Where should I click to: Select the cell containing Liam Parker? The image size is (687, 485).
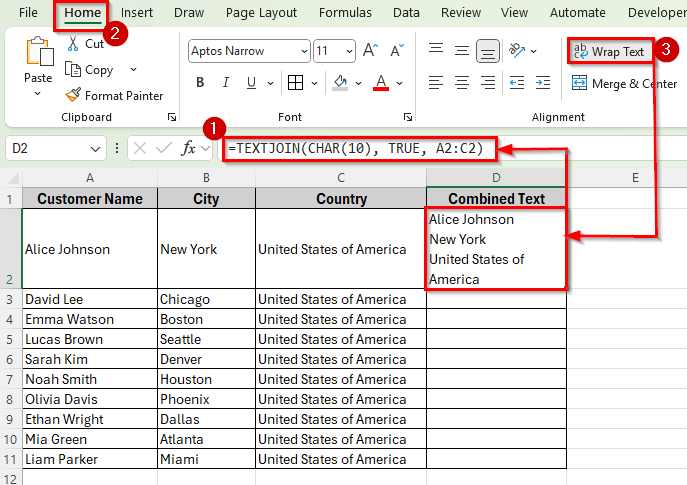(90, 459)
